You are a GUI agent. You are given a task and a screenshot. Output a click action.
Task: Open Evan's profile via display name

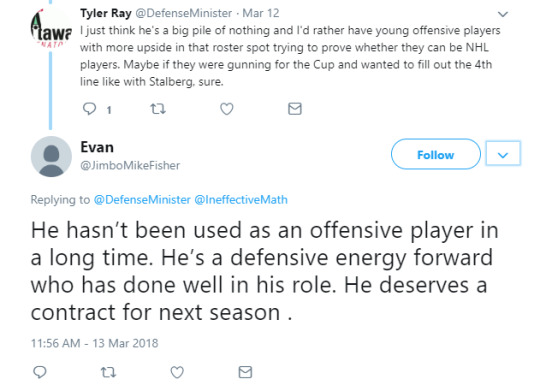[x=97, y=147]
